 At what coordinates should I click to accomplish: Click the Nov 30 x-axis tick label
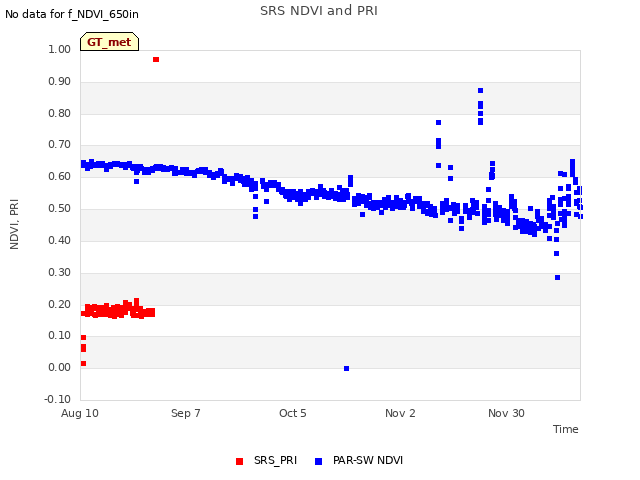[506, 413]
